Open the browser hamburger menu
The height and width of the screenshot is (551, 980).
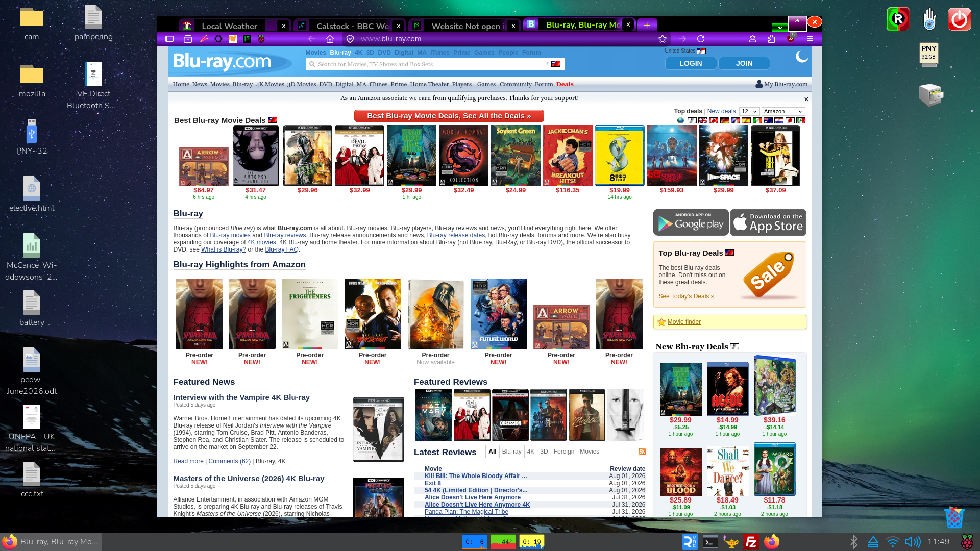coord(810,39)
